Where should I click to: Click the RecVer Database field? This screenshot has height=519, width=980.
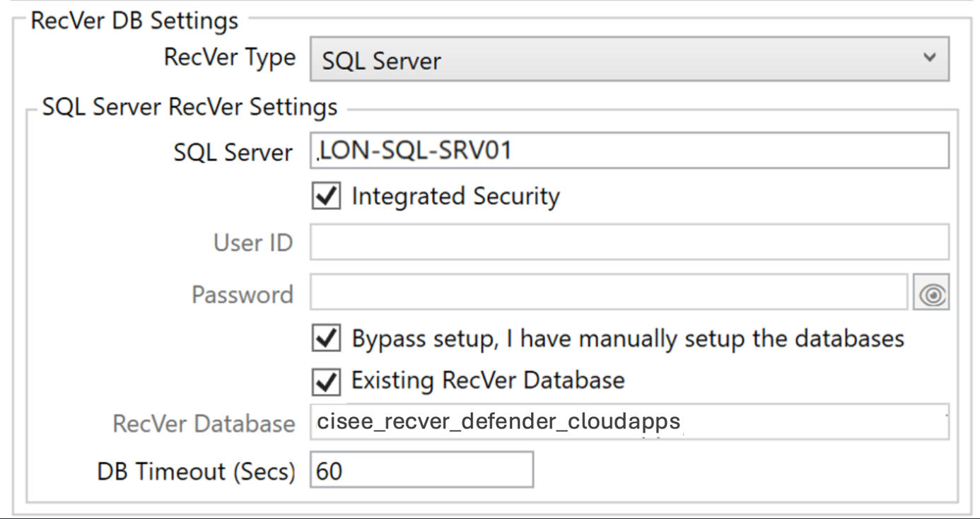(x=629, y=423)
